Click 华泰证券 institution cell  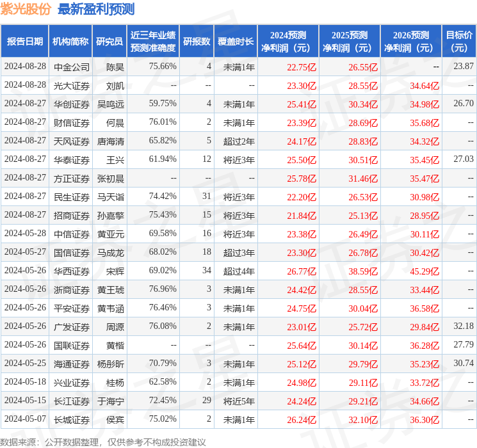(72, 160)
